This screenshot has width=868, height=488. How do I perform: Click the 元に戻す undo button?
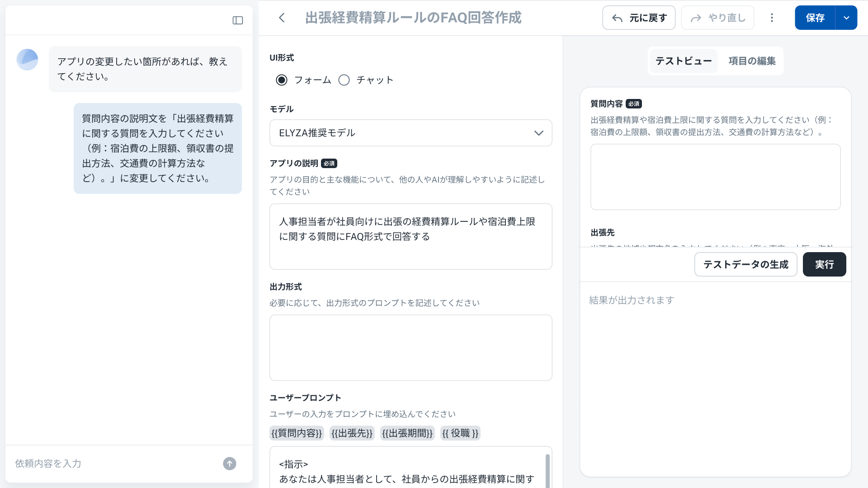click(639, 18)
